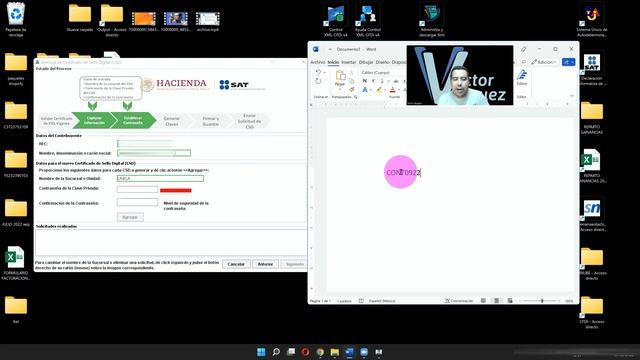Open the Control XML-CFDi v4 desktop shortcut
The height and width of the screenshot is (360, 640).
[336, 20]
